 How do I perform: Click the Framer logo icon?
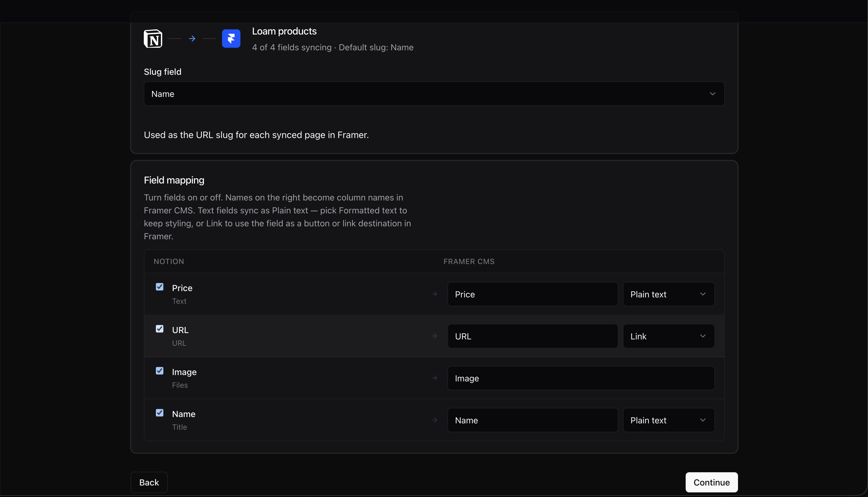(x=231, y=39)
